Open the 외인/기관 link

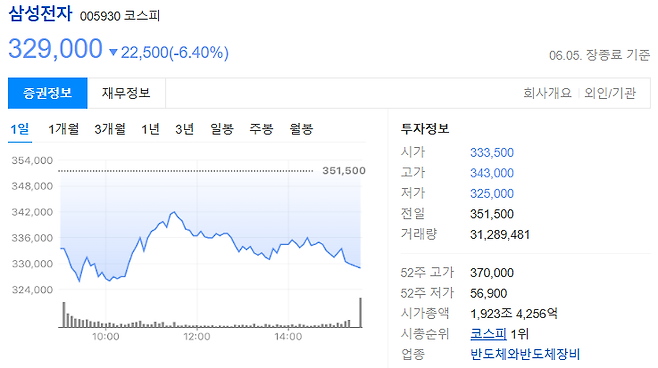(x=610, y=93)
